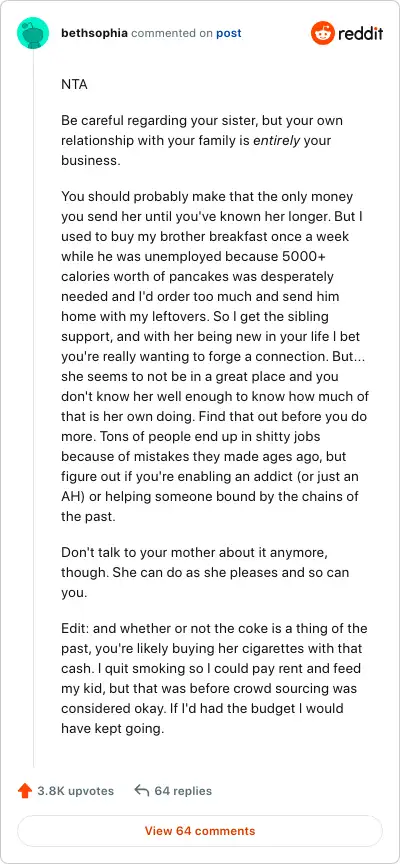Click the "Don't talk to your mother" paragraph

204,573
